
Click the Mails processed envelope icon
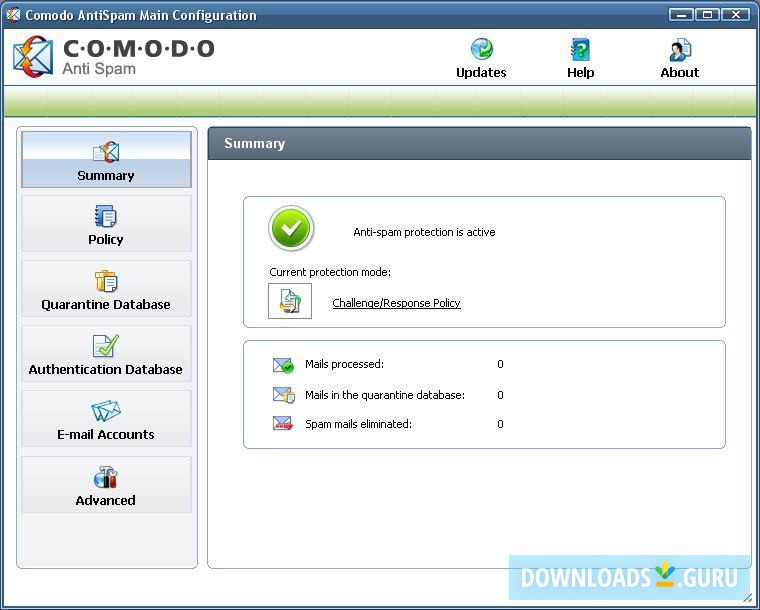click(283, 365)
